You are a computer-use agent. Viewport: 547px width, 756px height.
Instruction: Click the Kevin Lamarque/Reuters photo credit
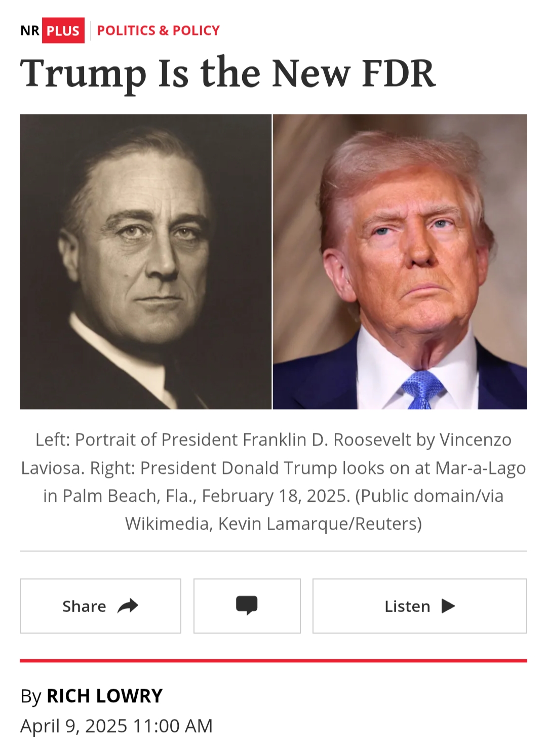click(x=320, y=524)
